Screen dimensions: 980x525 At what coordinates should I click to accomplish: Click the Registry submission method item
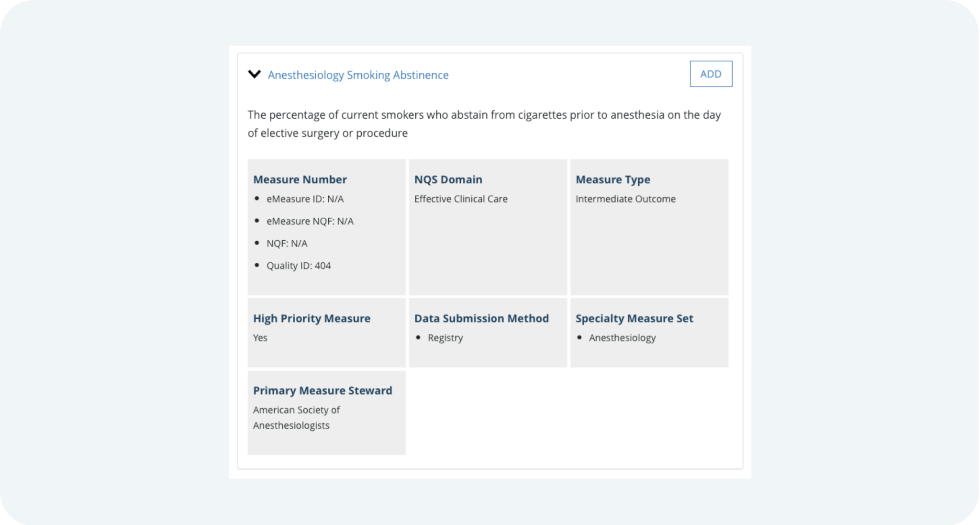point(445,338)
